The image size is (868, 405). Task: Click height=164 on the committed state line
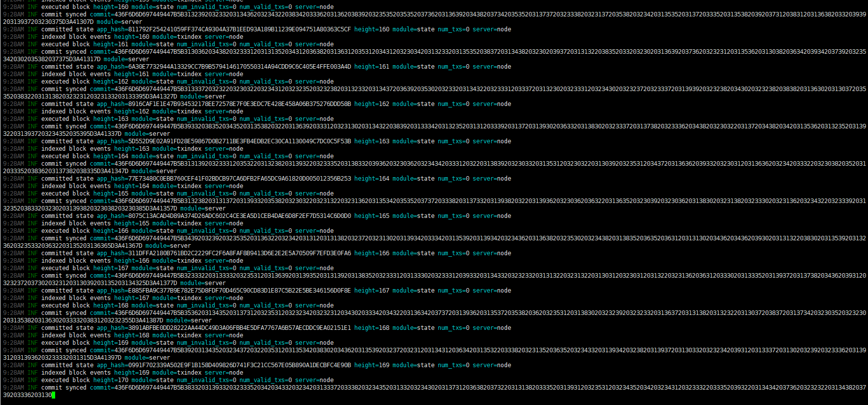[372, 179]
